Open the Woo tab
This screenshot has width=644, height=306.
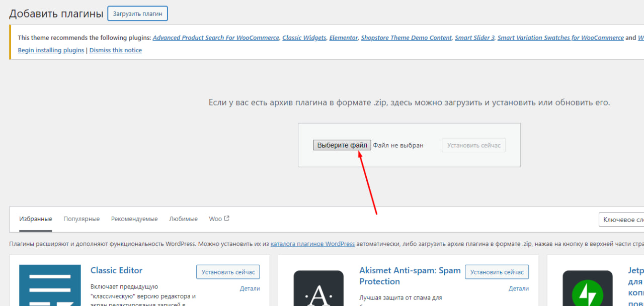pos(215,219)
